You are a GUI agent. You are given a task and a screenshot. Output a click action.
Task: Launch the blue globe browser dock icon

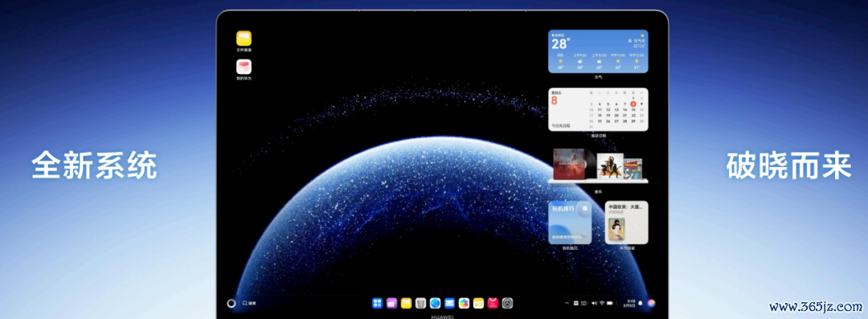[x=435, y=303]
